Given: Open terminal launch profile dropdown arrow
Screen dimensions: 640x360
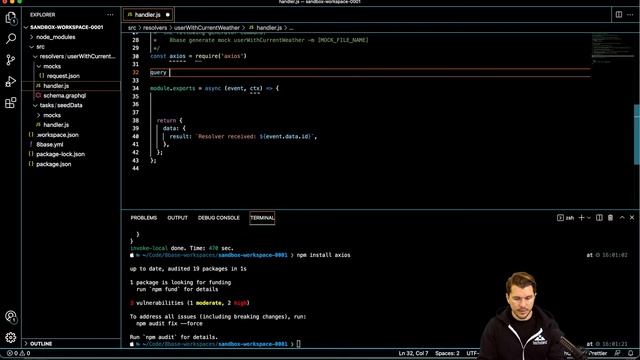Looking at the screenshot, I should (x=589, y=218).
